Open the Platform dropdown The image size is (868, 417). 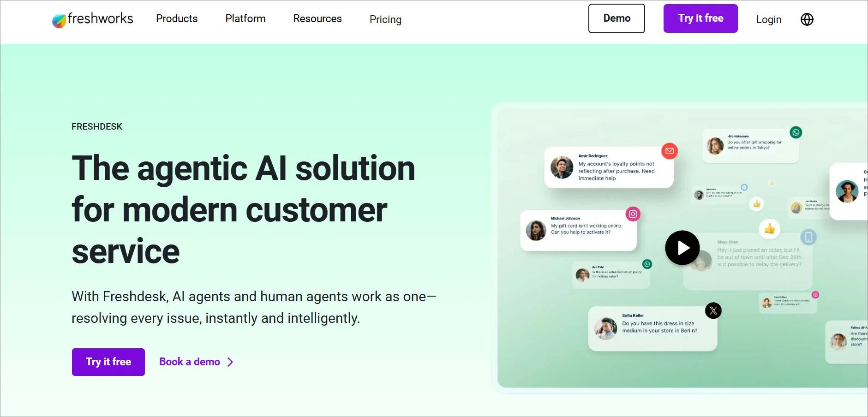coord(245,18)
